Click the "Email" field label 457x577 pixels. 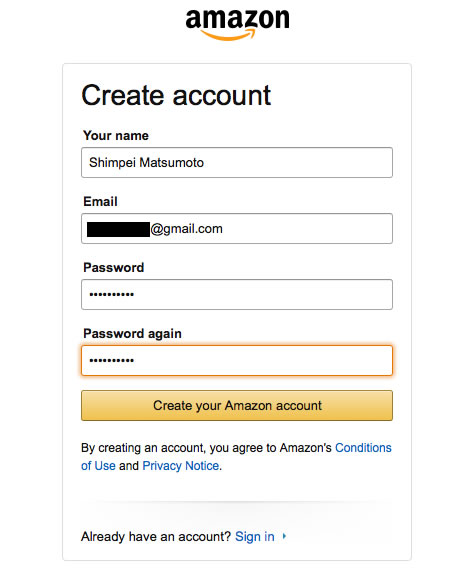100,201
